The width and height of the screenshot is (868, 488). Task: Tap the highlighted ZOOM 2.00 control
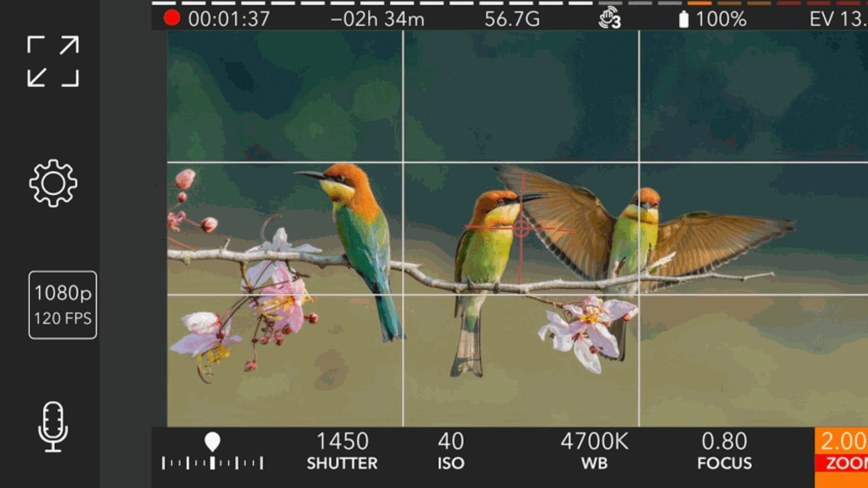pos(842,457)
